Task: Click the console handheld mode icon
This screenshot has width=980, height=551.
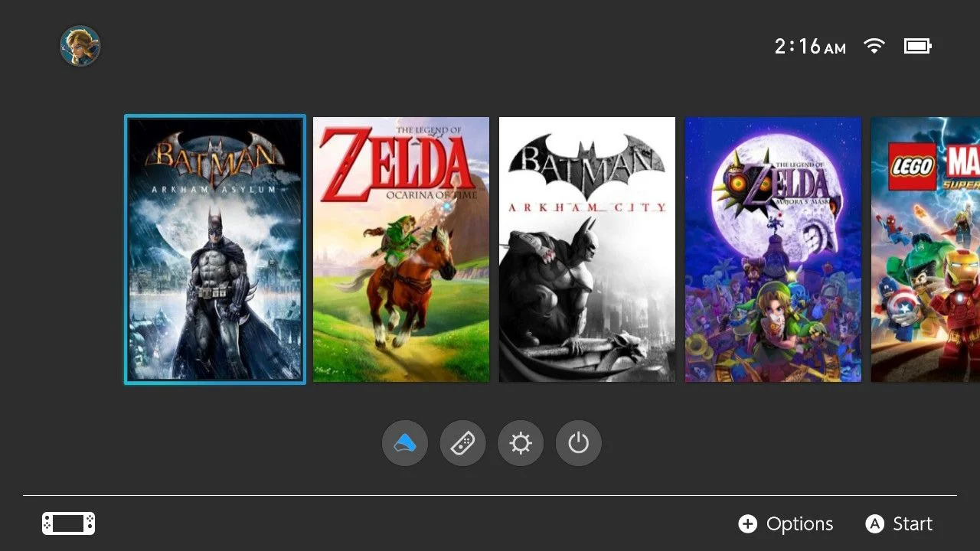Action: tap(68, 523)
